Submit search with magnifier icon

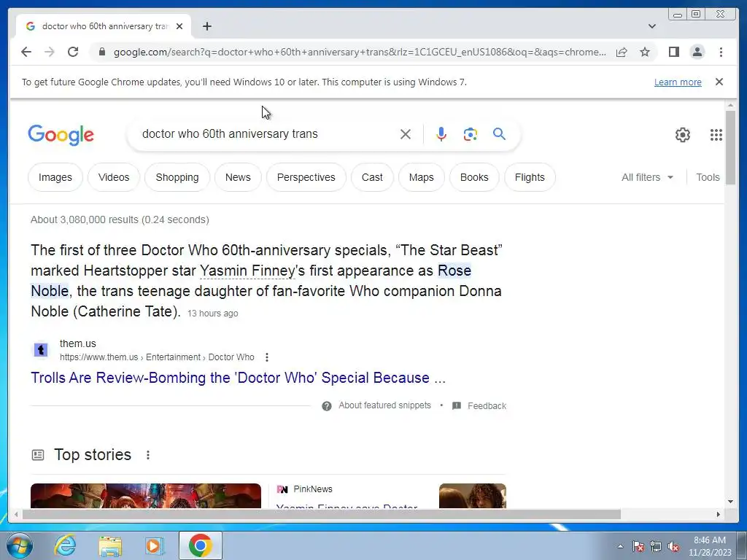[x=499, y=134]
